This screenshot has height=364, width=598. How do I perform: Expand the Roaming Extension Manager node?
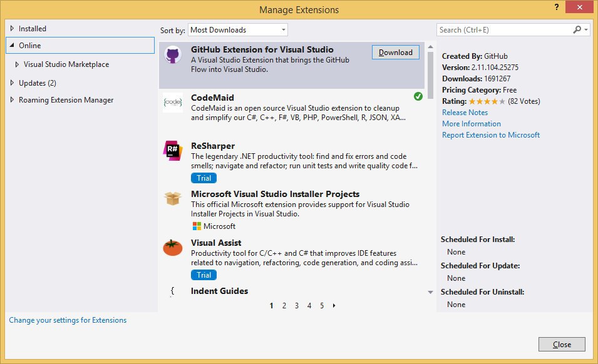pyautogui.click(x=12, y=100)
